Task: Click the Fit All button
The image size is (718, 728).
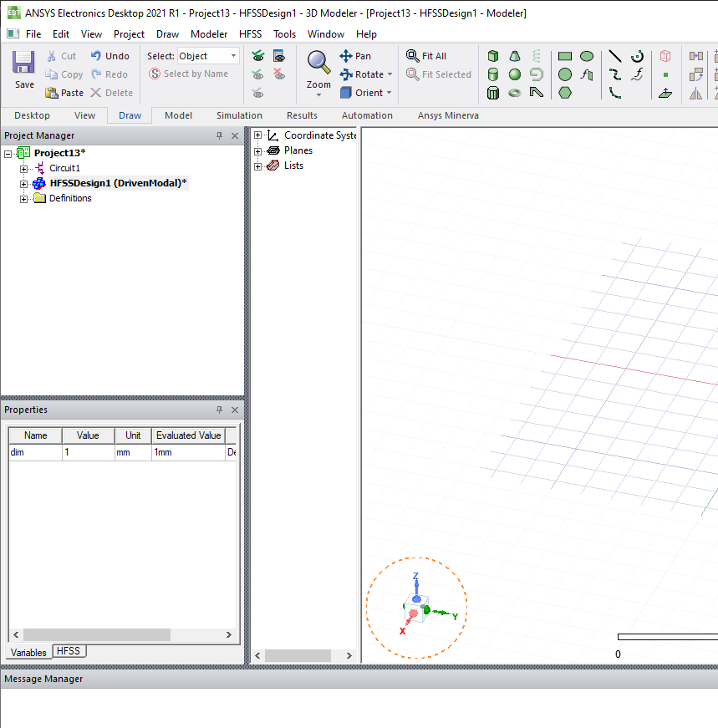Action: tap(426, 56)
